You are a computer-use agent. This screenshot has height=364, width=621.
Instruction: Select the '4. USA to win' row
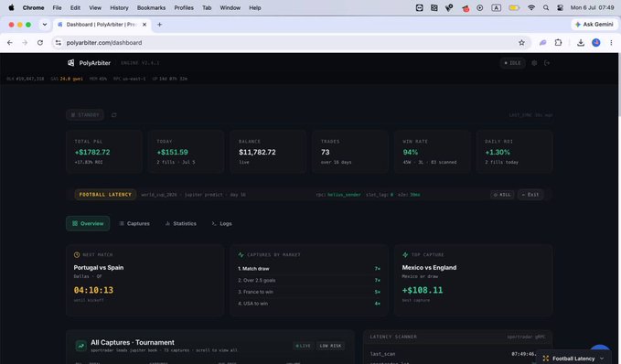click(x=309, y=304)
